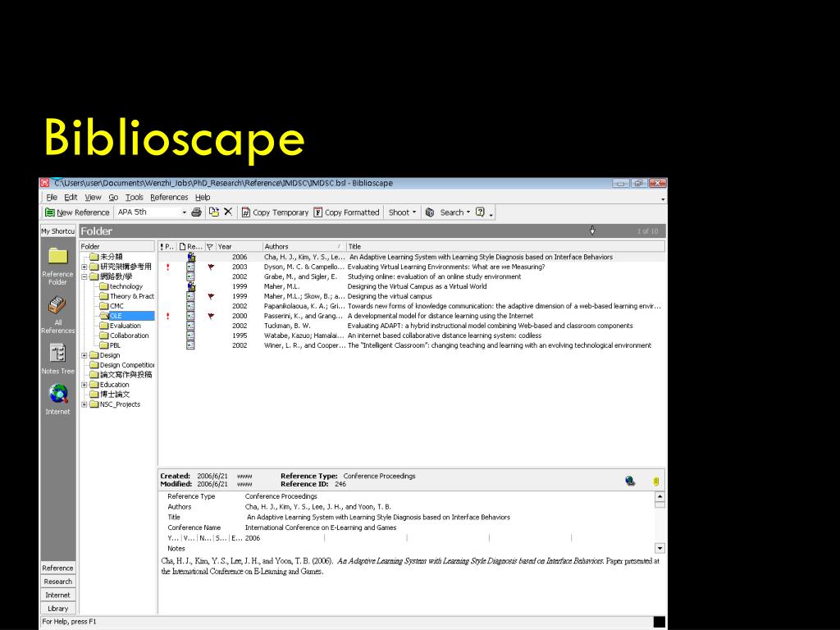
Task: Open the Edit menu
Action: (x=71, y=197)
